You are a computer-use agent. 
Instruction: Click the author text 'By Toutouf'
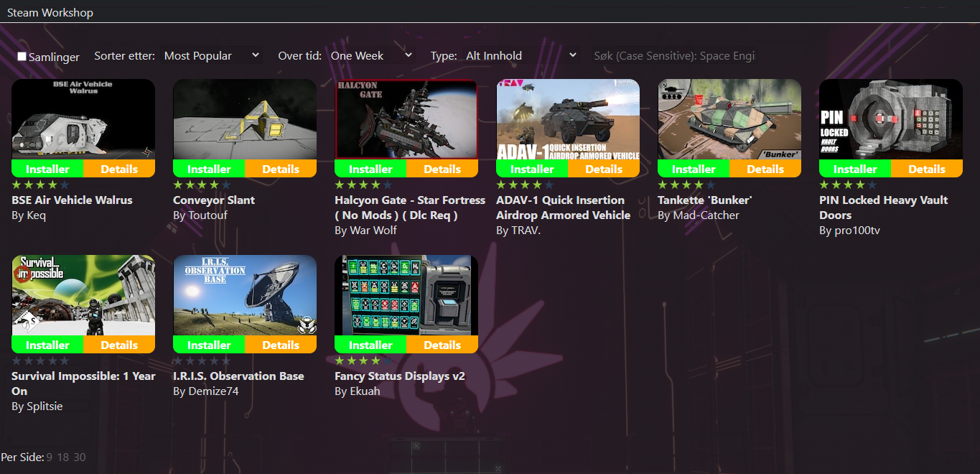pyautogui.click(x=201, y=215)
